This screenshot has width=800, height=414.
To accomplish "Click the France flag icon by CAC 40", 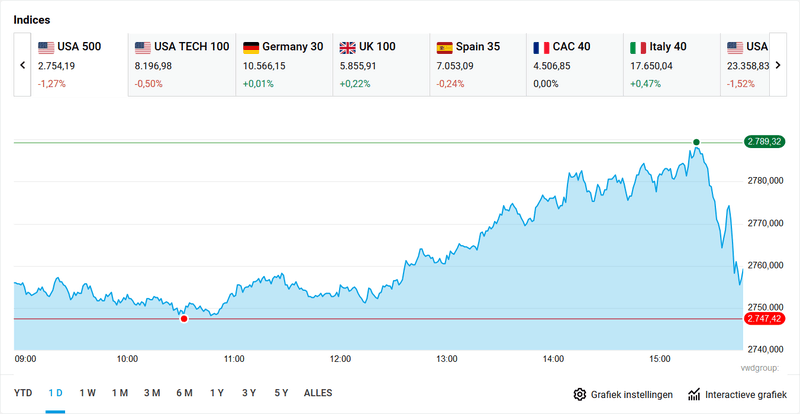I will pyautogui.click(x=542, y=47).
